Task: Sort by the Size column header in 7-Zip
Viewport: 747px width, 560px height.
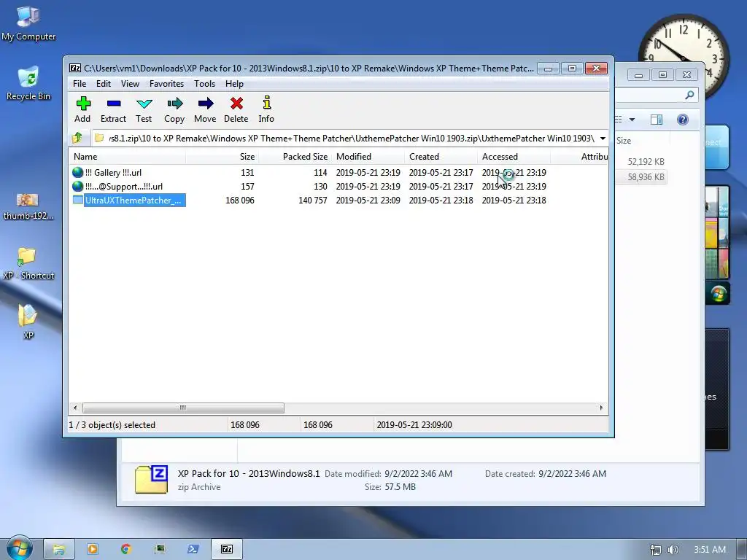Action: tap(222, 157)
